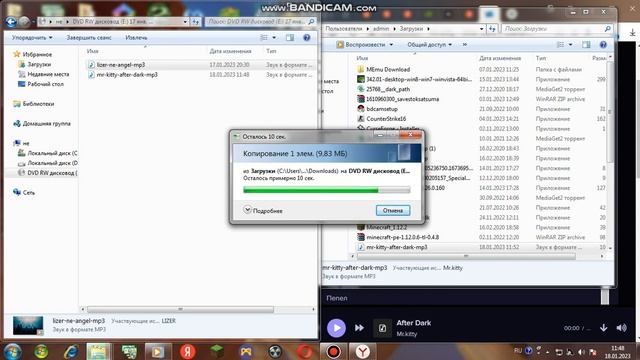Open the Общий доступ dropdown
This screenshot has height=360, width=640.
tap(429, 44)
